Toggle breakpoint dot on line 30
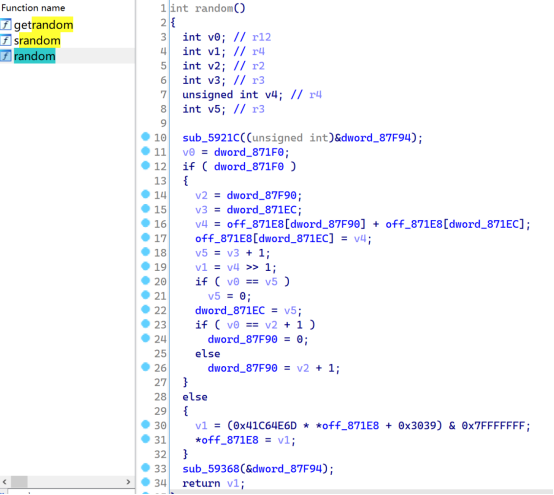 point(146,424)
